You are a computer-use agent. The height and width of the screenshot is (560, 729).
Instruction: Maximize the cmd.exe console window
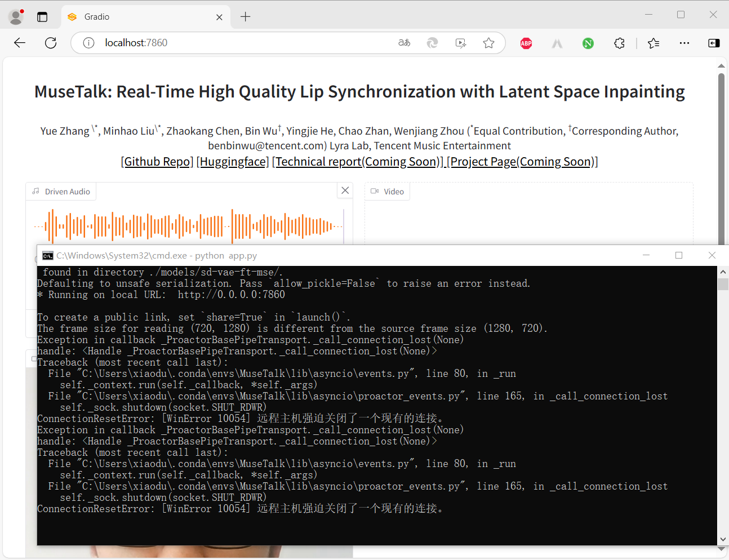tap(679, 255)
